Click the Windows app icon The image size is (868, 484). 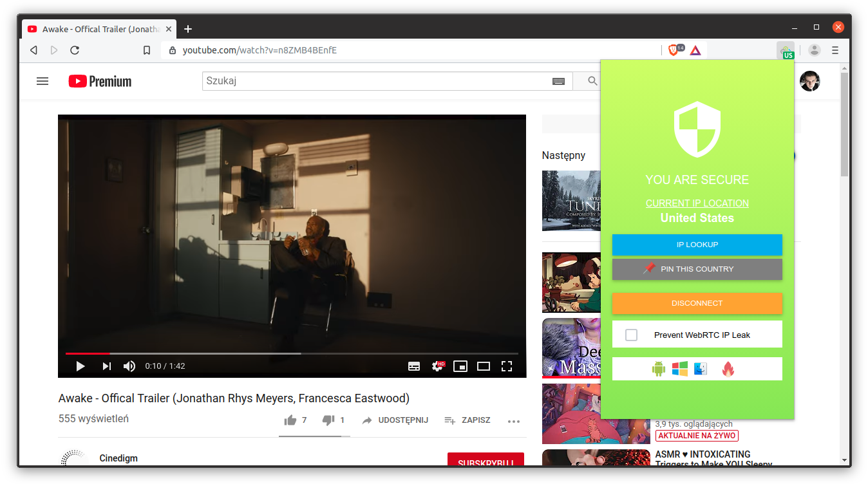click(x=679, y=369)
